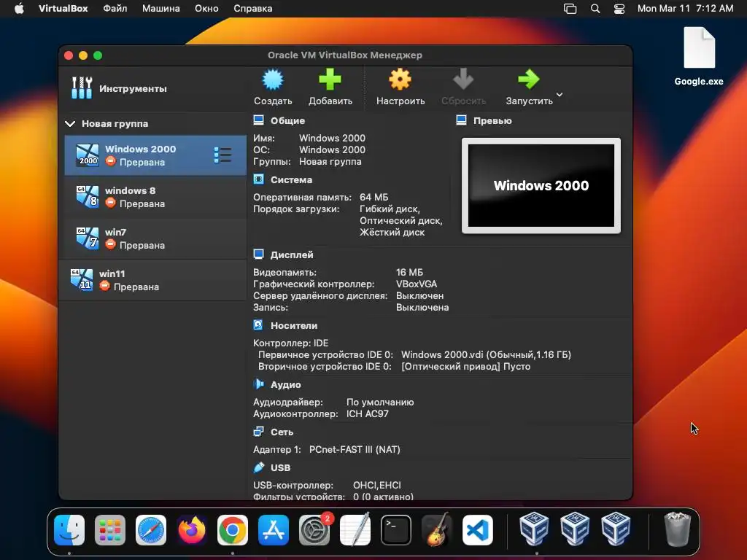Open the VirtualBox app menu
This screenshot has width=747, height=560.
click(x=63, y=9)
